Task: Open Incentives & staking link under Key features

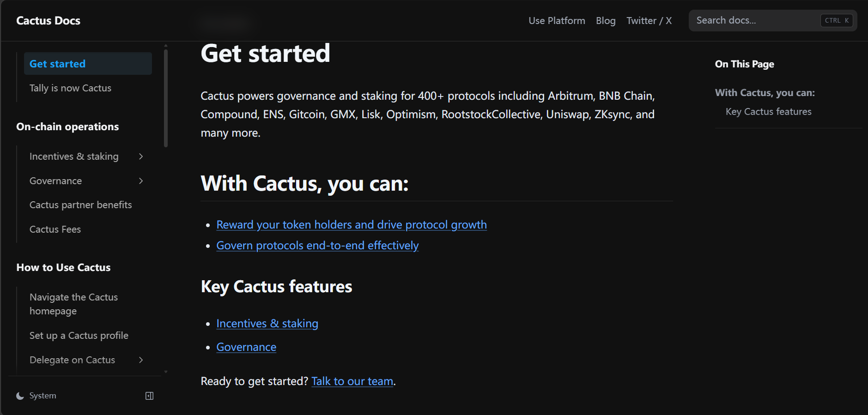Action: (x=267, y=324)
